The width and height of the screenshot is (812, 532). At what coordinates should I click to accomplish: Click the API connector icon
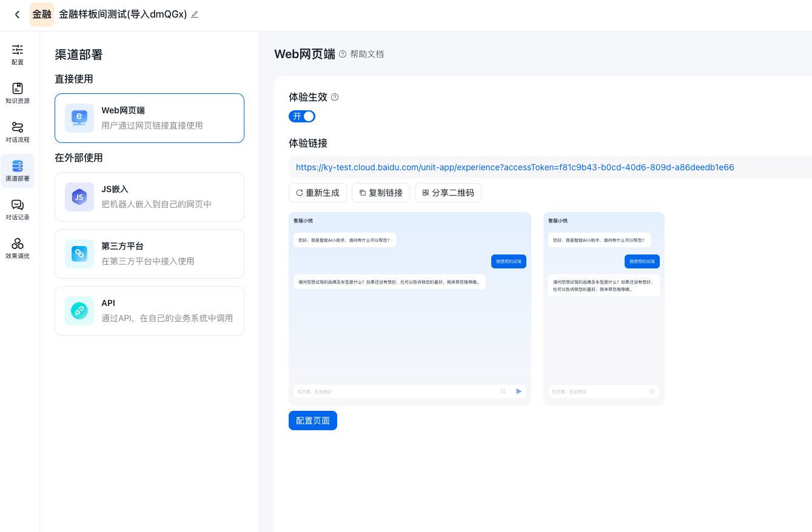tap(79, 311)
